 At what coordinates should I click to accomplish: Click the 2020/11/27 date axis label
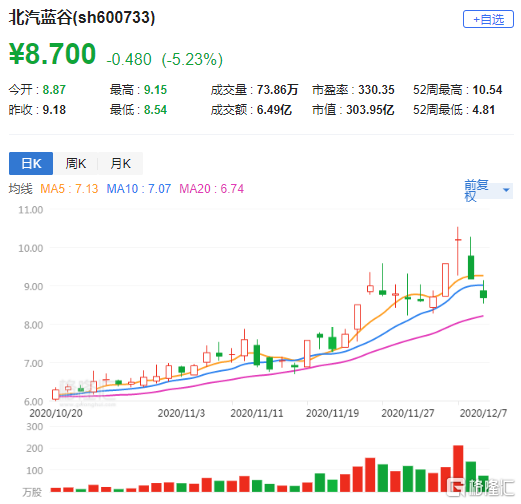click(x=408, y=413)
